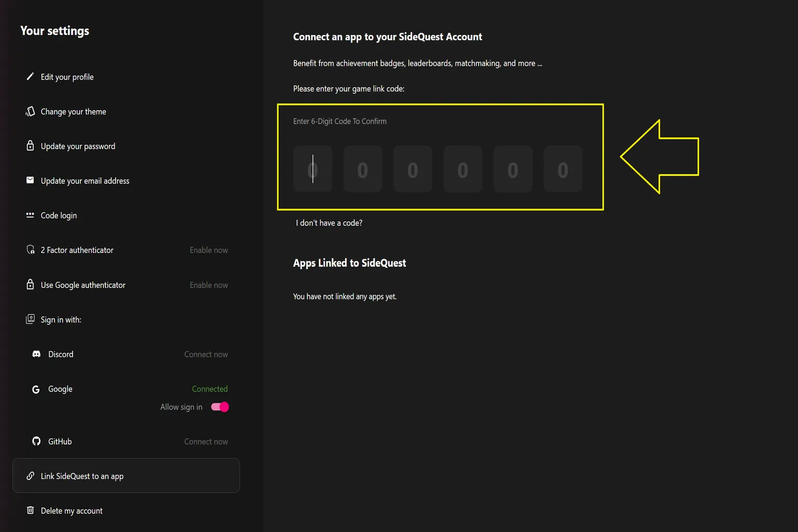798x532 pixels.
Task: Click the chain link icon beside Link SideQuest
Action: 30,476
